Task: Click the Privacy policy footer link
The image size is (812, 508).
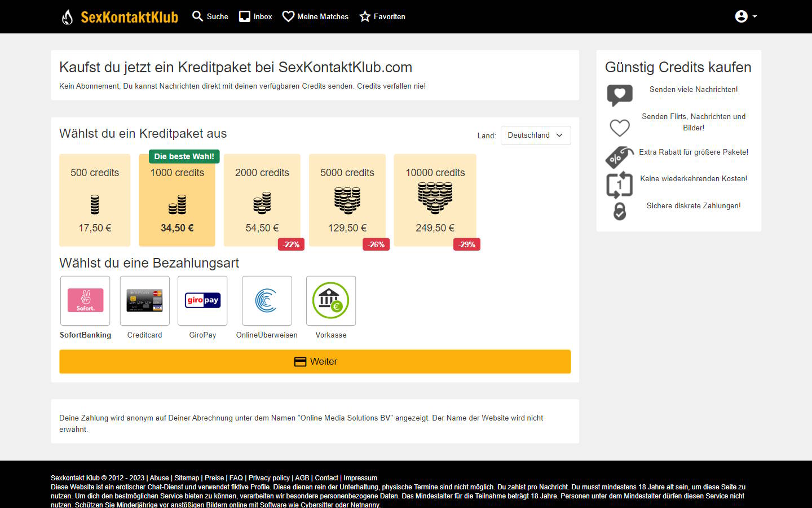Action: click(269, 478)
